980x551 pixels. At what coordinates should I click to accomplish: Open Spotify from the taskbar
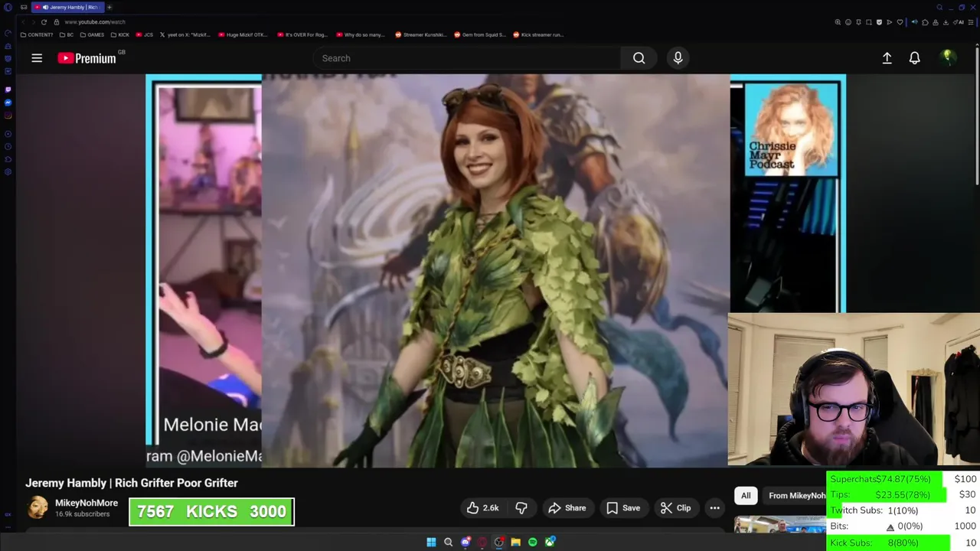point(533,542)
